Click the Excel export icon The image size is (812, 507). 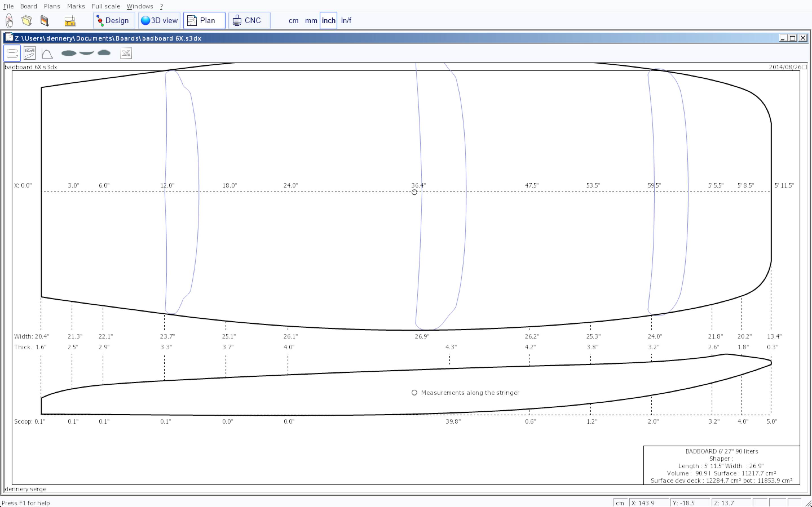126,53
